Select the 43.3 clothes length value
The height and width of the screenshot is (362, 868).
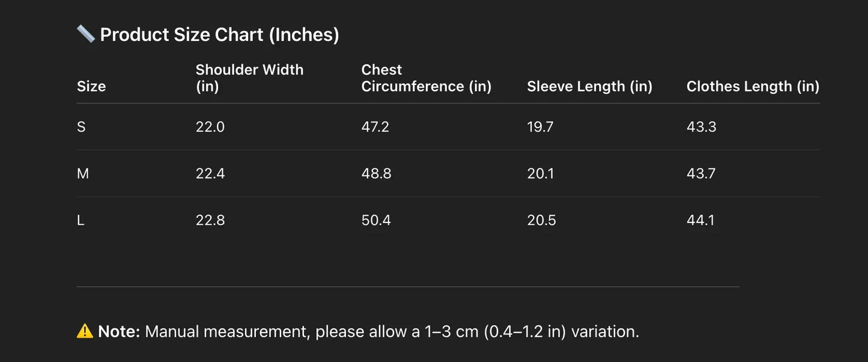(x=701, y=127)
